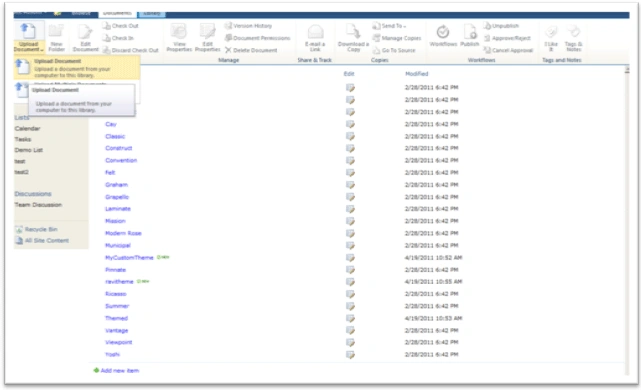Open the Viewpoint theme item

click(x=119, y=343)
